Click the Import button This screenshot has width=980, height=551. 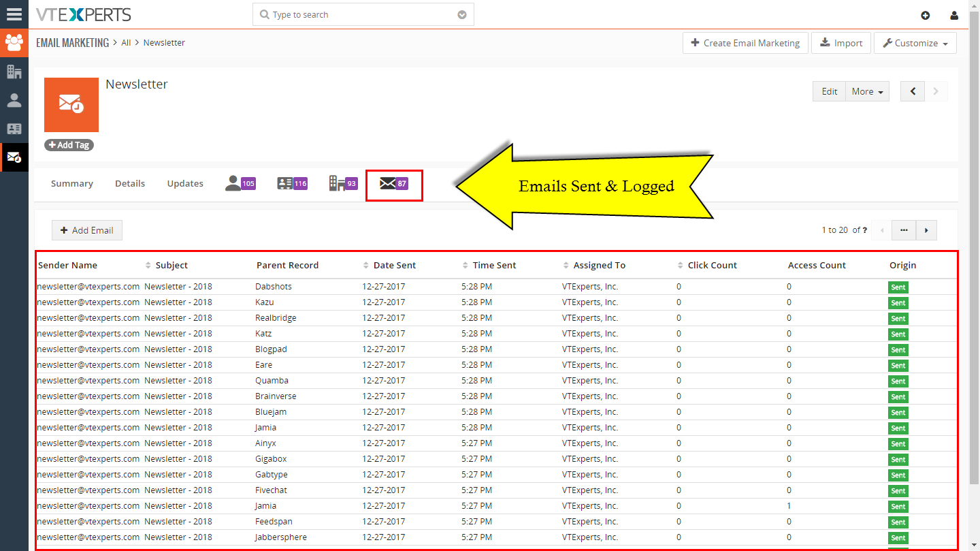click(x=841, y=43)
